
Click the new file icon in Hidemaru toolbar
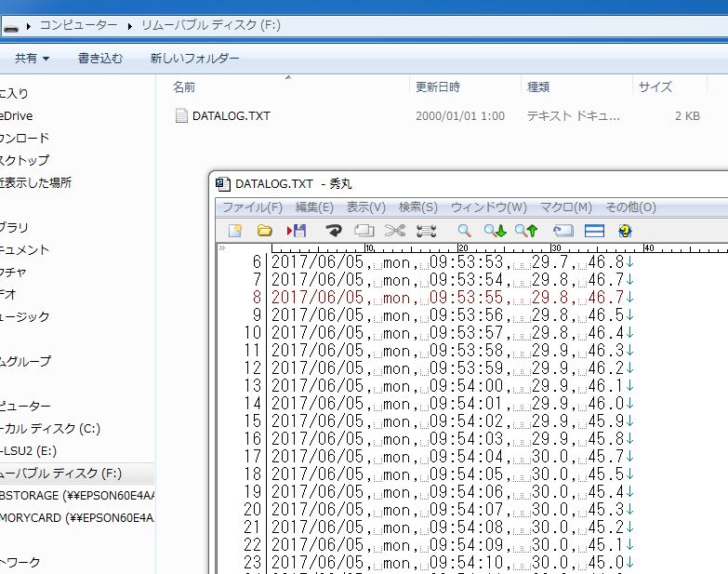tap(236, 230)
